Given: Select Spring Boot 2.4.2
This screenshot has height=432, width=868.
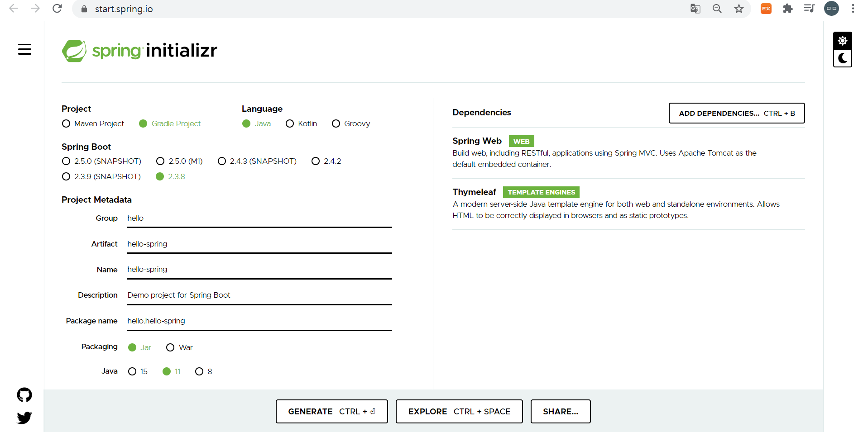Looking at the screenshot, I should (326, 161).
